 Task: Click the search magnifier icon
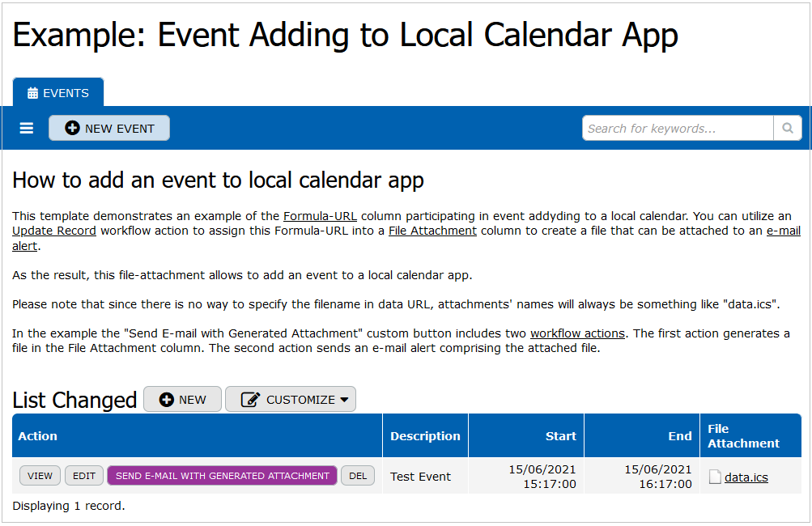tap(787, 129)
